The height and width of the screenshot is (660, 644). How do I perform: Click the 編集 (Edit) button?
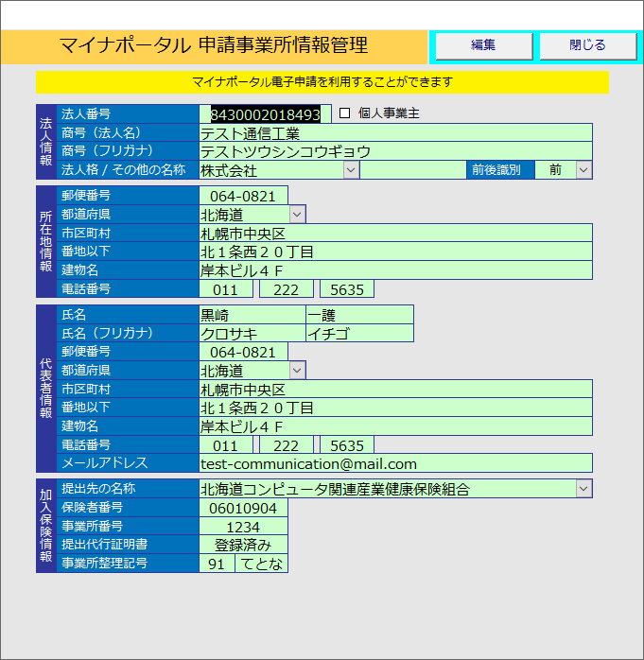click(483, 45)
